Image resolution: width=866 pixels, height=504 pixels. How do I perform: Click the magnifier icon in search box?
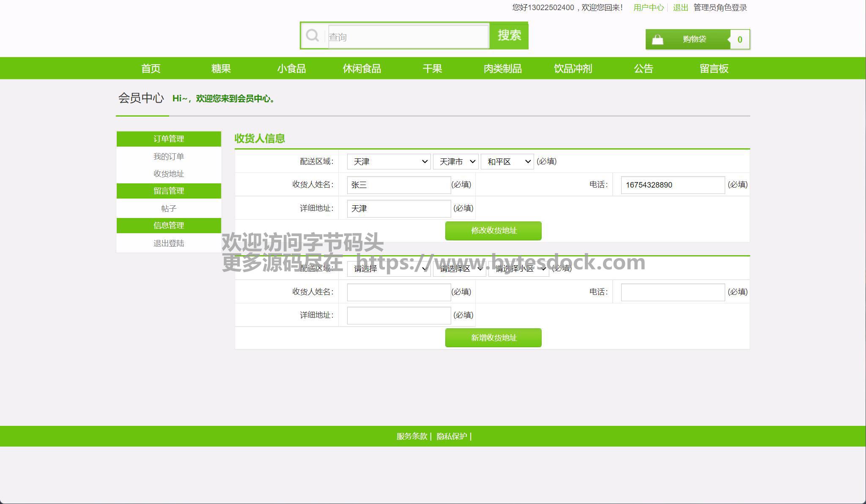[312, 35]
